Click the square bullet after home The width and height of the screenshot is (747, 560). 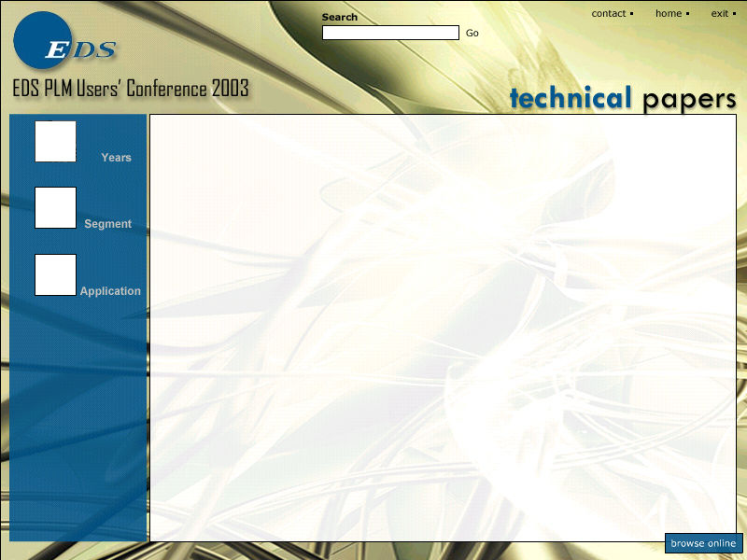click(x=688, y=14)
